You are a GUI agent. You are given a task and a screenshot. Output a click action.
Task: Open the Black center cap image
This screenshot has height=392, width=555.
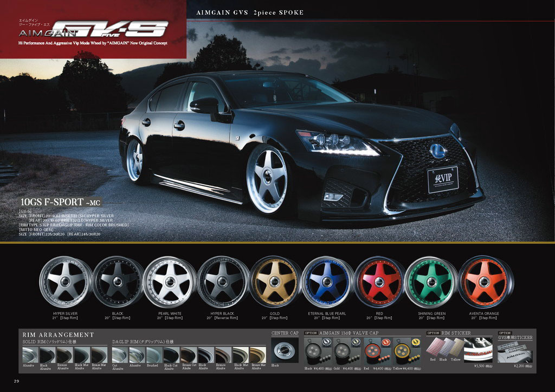coord(285,350)
